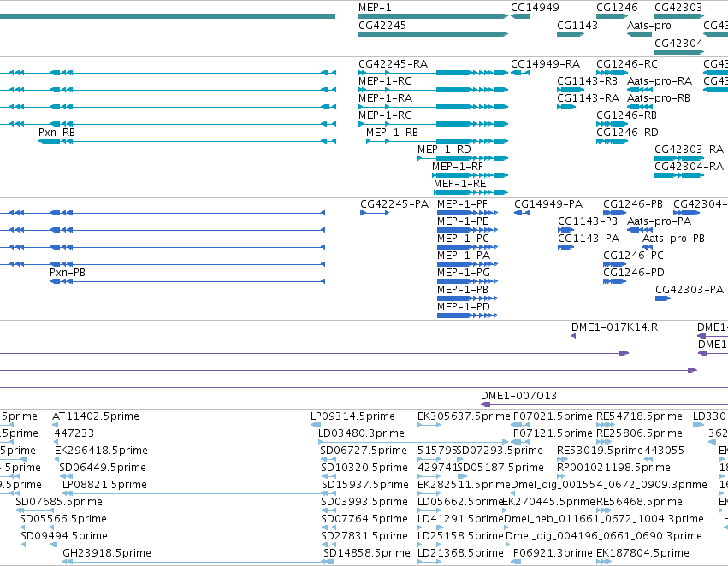The image size is (728, 566).
Task: Select protein CG1246-PB
Action: click(615, 213)
